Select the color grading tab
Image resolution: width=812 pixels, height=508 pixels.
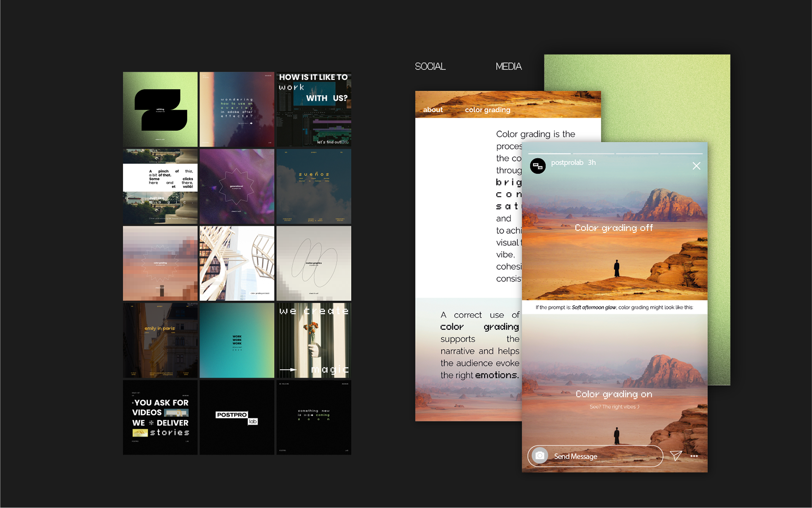(x=487, y=110)
